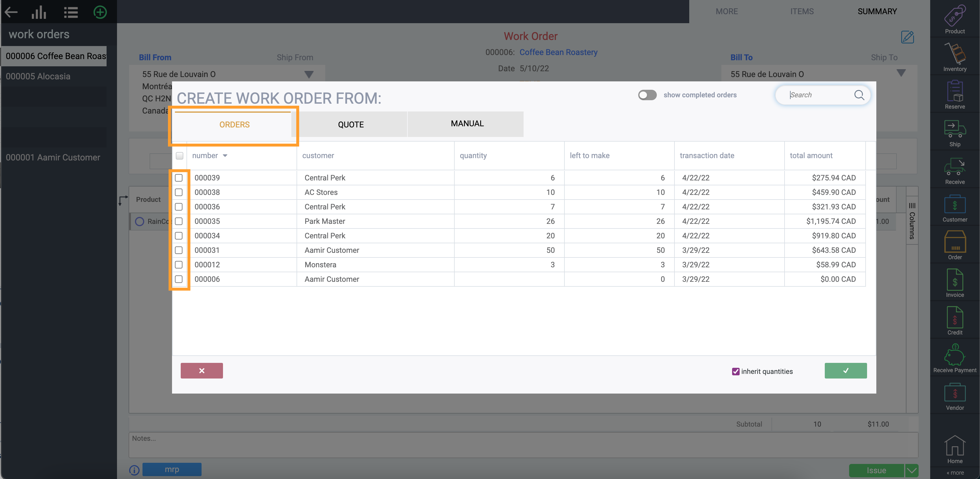Select the order 000012 Monstera checkbox
980x479 pixels.
tap(179, 265)
